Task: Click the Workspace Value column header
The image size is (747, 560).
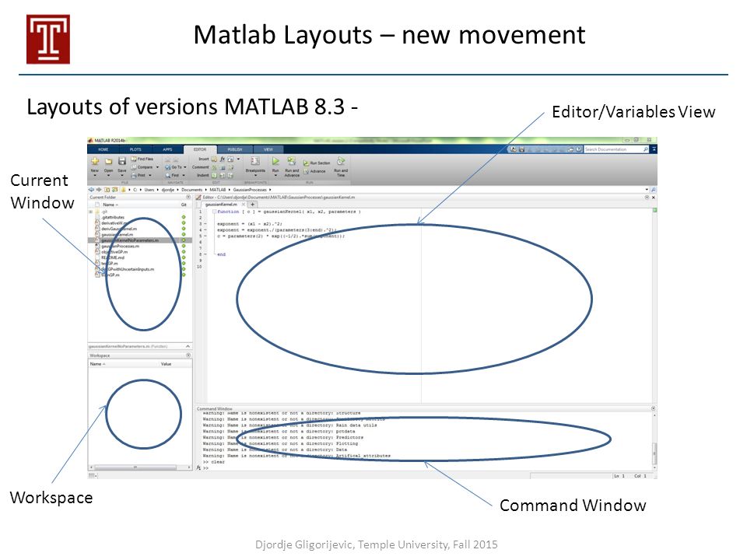Action: [x=166, y=364]
